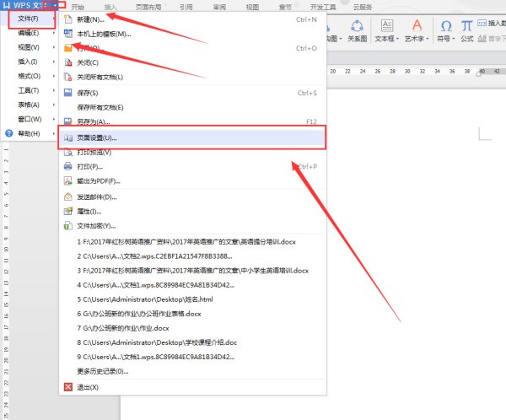Expand the Symbol dropdown arrow
Viewport: 506px width, 420px height.
coord(454,39)
